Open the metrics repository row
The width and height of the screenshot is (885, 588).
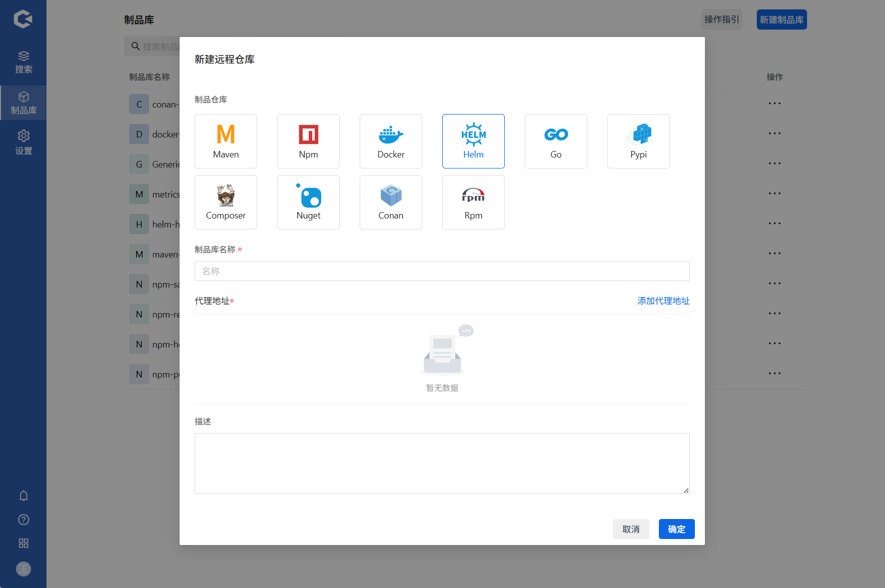154,194
